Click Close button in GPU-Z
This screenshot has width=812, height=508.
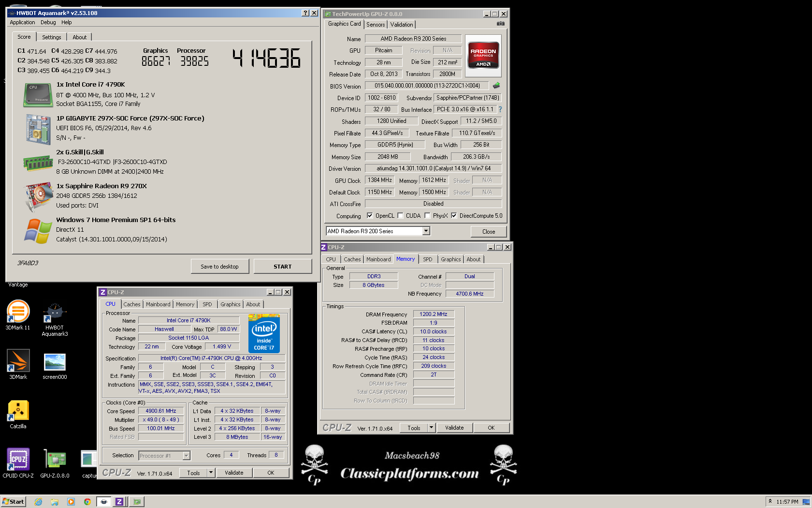coord(489,232)
